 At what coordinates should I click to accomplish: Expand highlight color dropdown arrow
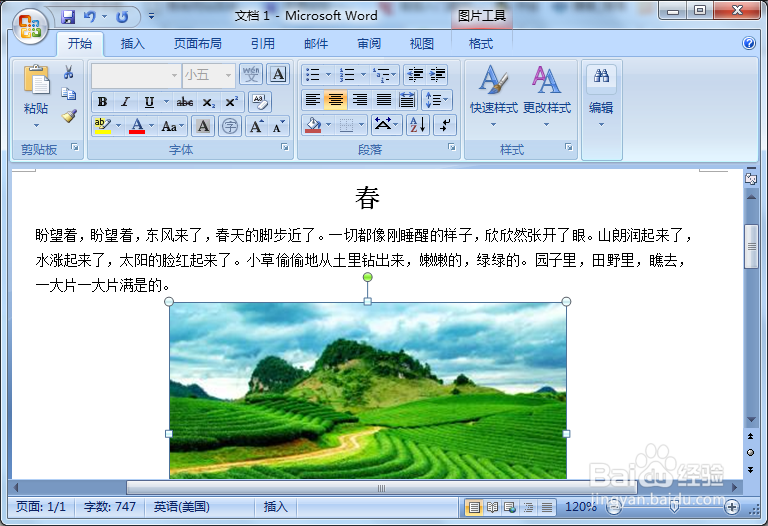(118, 126)
